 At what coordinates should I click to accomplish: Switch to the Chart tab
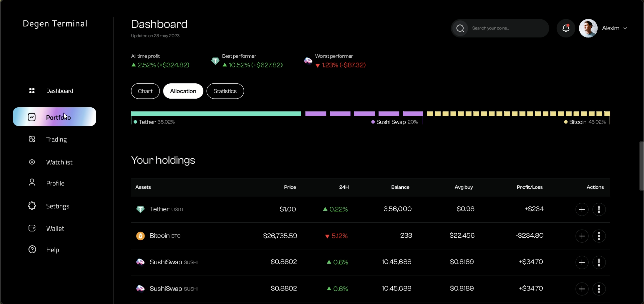click(x=145, y=91)
